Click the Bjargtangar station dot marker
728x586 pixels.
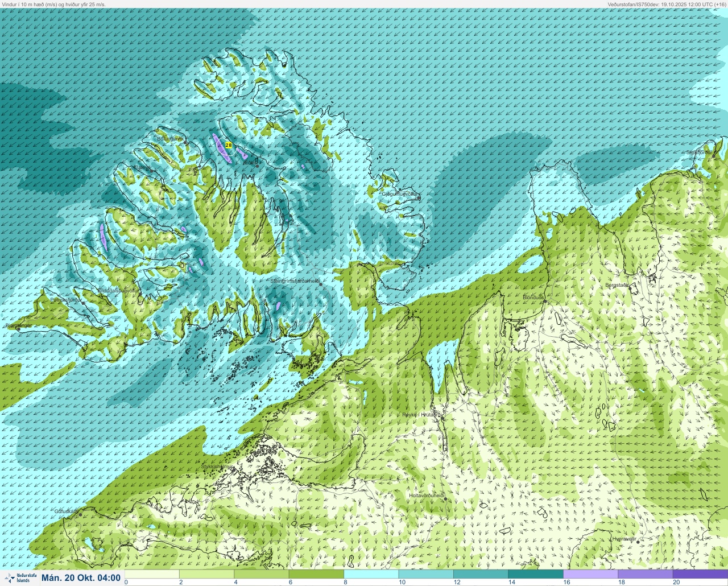18,329
